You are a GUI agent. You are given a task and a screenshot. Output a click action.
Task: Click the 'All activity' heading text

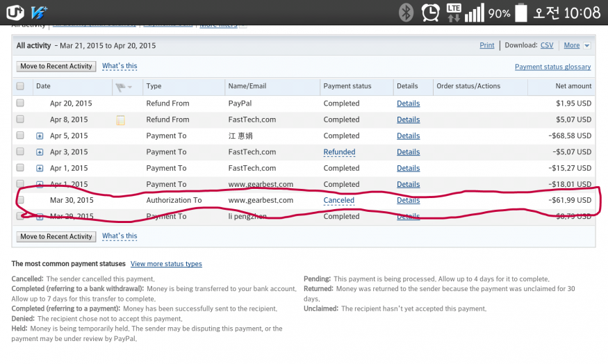pyautogui.click(x=33, y=45)
